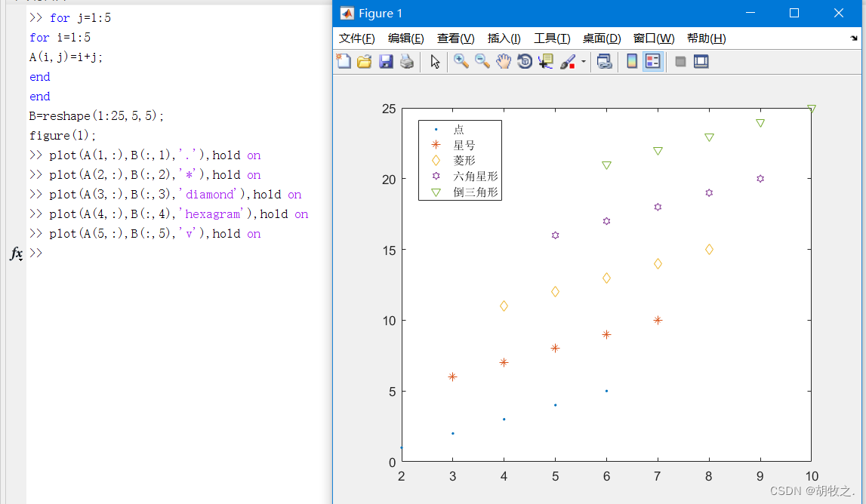
Task: Select the 六角星形 legend entry
Action: [475, 176]
